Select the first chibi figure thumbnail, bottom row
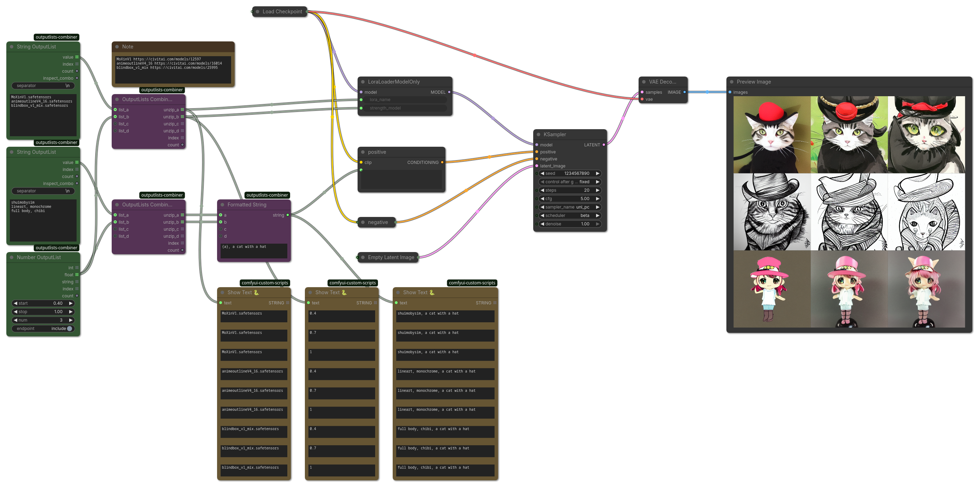980x488 pixels. click(772, 289)
